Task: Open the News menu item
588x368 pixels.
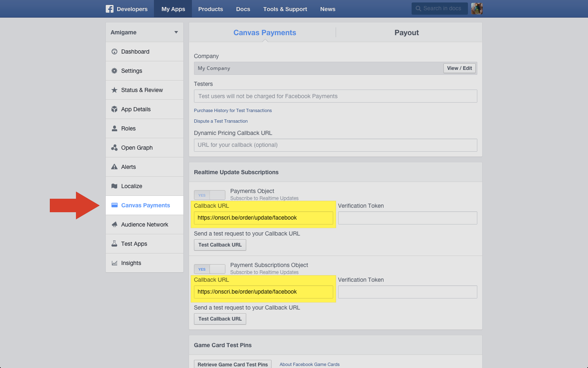Action: click(x=328, y=9)
